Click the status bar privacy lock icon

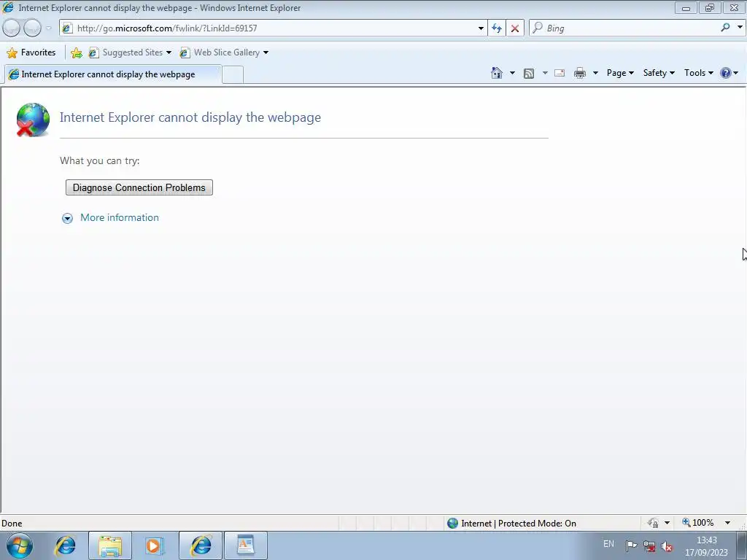click(653, 523)
